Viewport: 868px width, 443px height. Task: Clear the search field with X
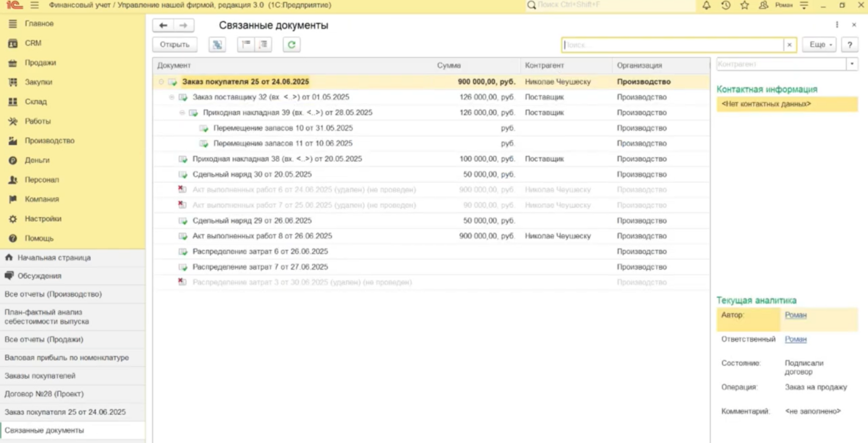[x=789, y=45]
